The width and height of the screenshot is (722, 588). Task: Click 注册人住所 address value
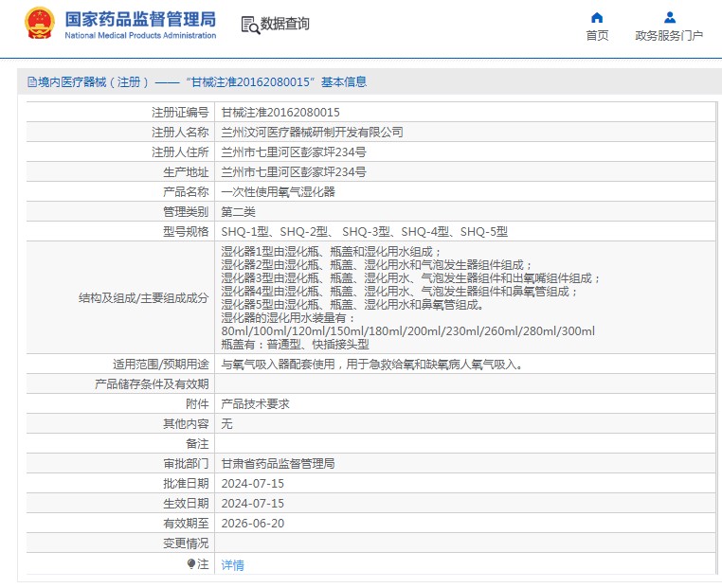[x=294, y=151]
